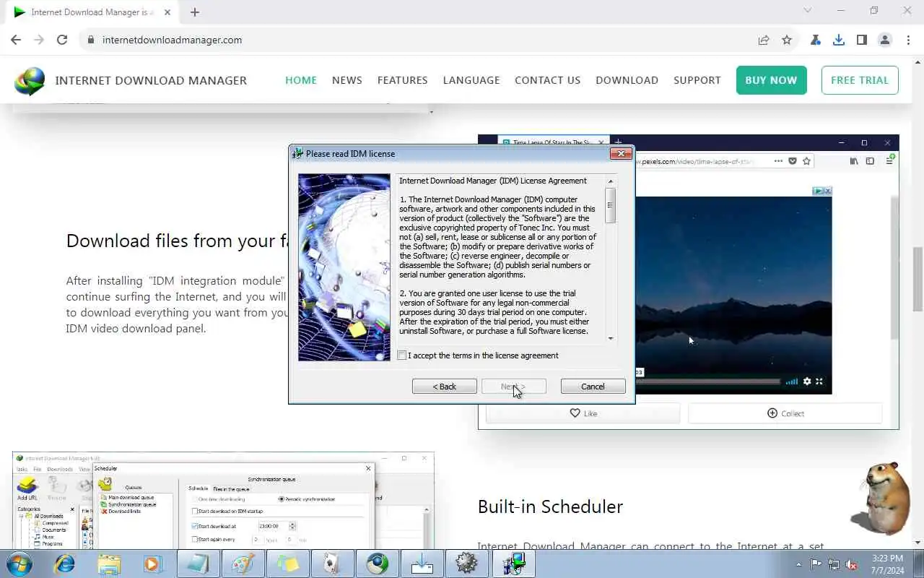Open the Chrome profile avatar icon

[x=885, y=40]
